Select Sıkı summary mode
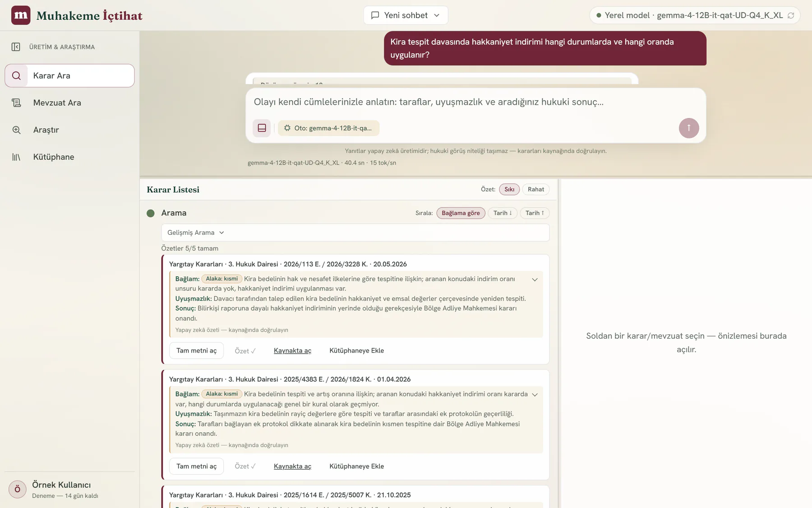The width and height of the screenshot is (812, 508). pos(509,189)
